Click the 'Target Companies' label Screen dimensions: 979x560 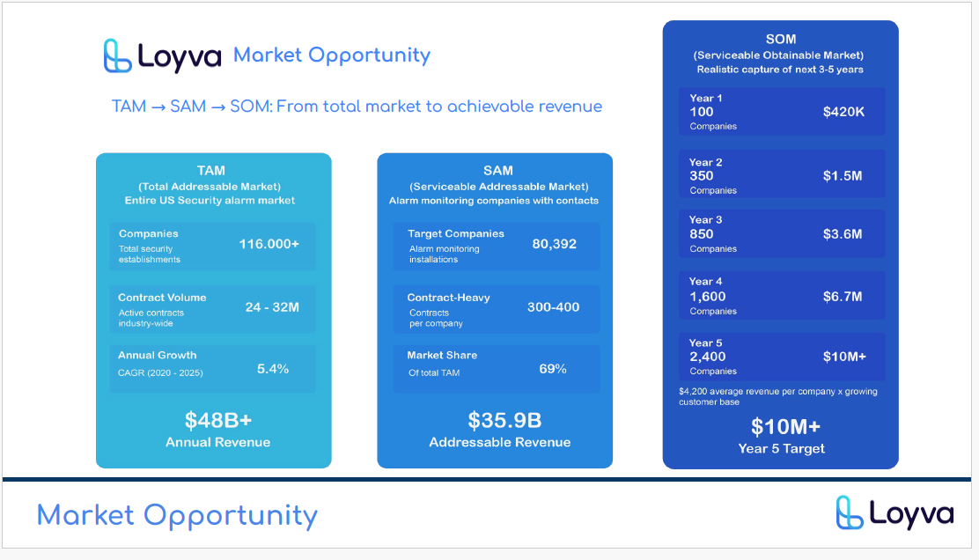click(456, 233)
